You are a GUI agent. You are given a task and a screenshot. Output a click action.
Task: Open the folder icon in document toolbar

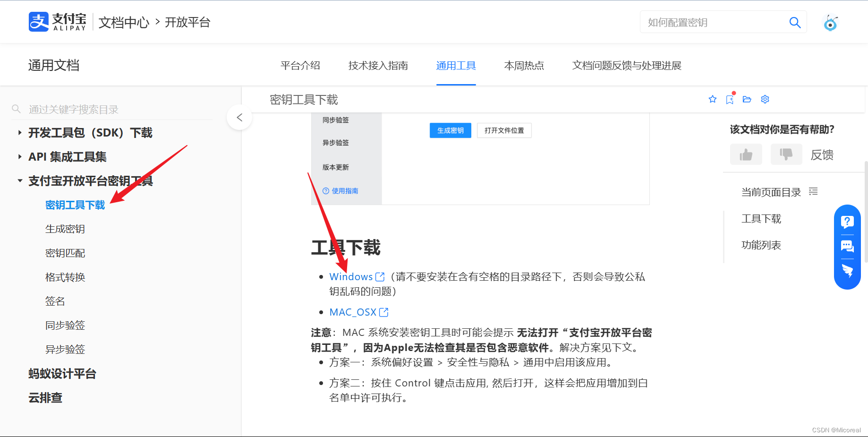[747, 99]
